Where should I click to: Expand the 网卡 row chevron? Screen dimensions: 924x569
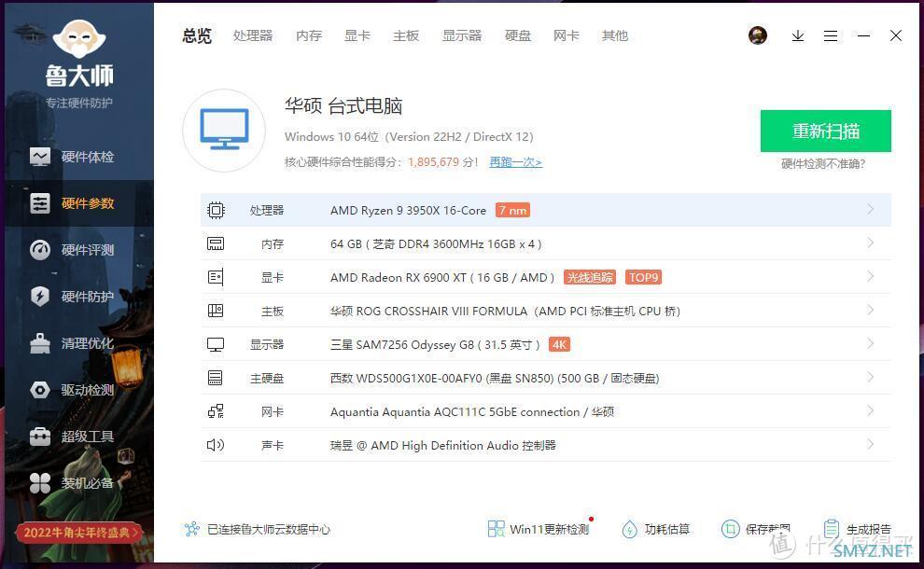coord(871,410)
